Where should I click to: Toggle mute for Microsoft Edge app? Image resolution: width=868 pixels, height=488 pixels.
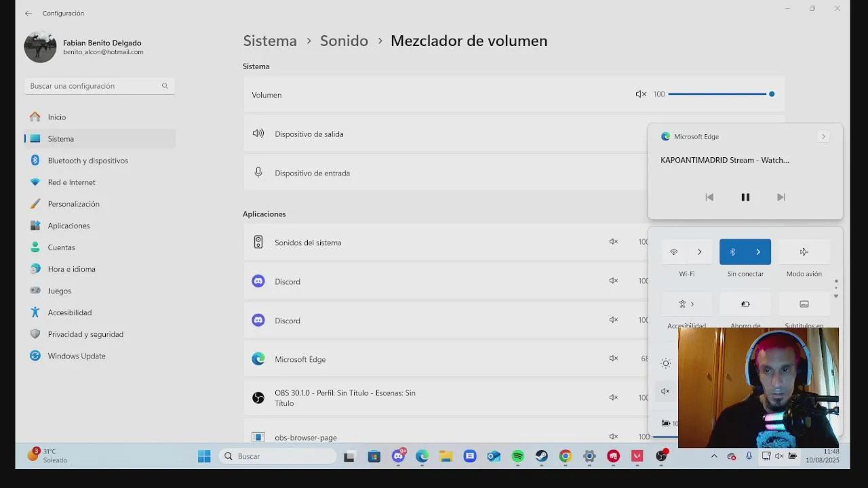coord(614,359)
